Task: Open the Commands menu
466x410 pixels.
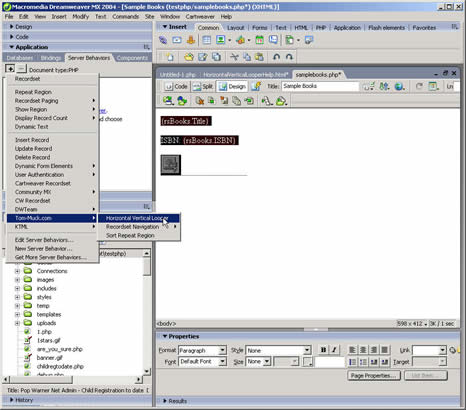Action: 125,16
